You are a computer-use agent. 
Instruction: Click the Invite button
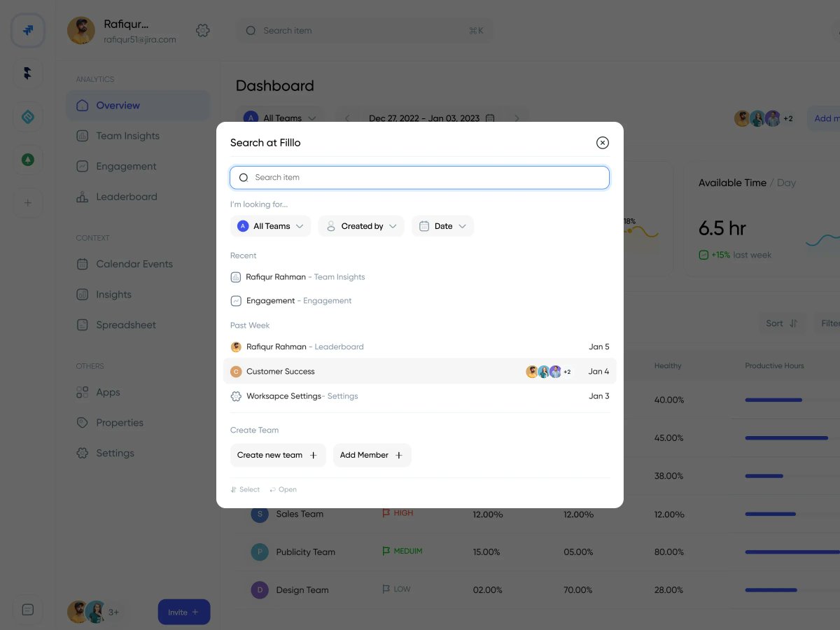coord(184,612)
